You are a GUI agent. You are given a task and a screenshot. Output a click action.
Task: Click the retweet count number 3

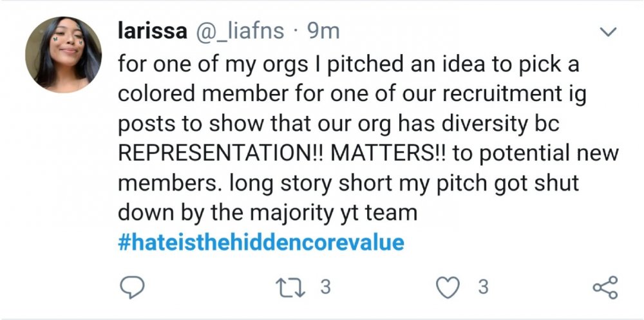[325, 287]
